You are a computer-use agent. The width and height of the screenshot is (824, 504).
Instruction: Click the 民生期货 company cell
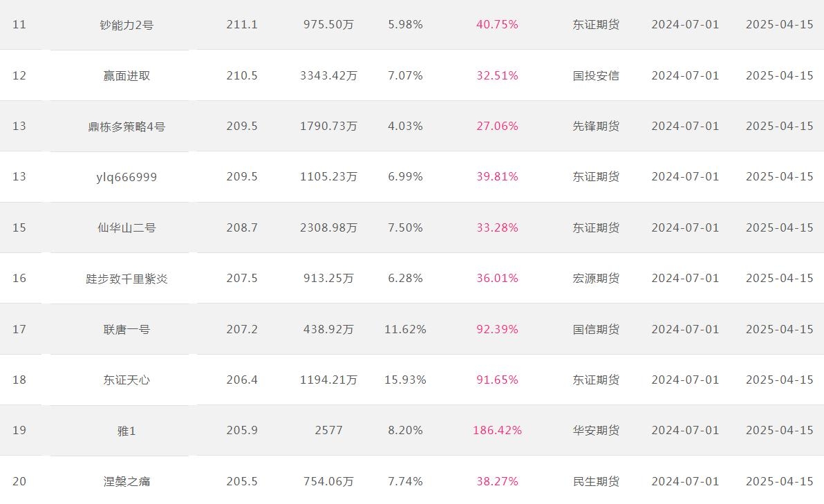tap(596, 481)
